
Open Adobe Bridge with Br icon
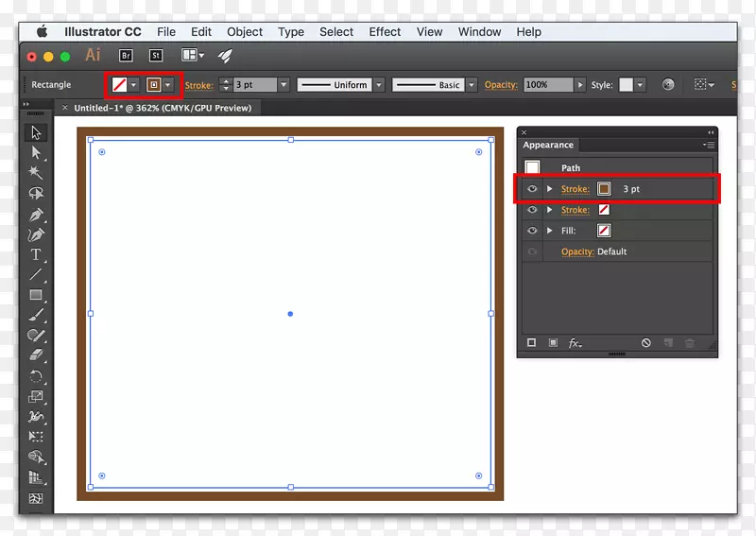click(x=126, y=56)
